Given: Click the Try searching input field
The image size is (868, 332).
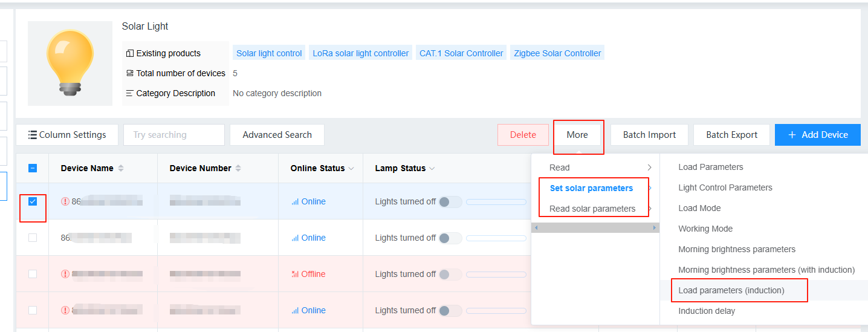Looking at the screenshot, I should point(173,135).
